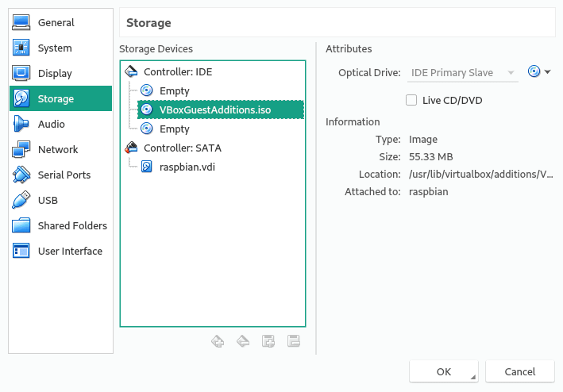Open the optical disk chooser icon
The height and width of the screenshot is (392, 563).
point(534,71)
